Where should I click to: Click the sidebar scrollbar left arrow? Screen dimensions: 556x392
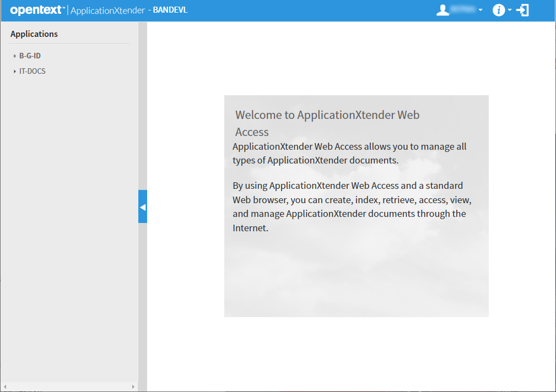click(5, 387)
